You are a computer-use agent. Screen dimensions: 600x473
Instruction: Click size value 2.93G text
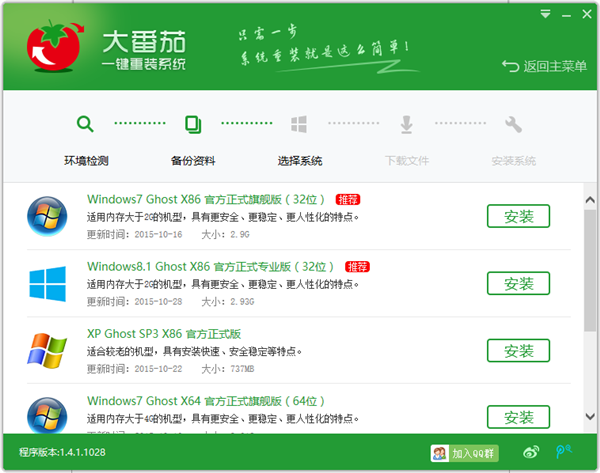[x=242, y=302]
